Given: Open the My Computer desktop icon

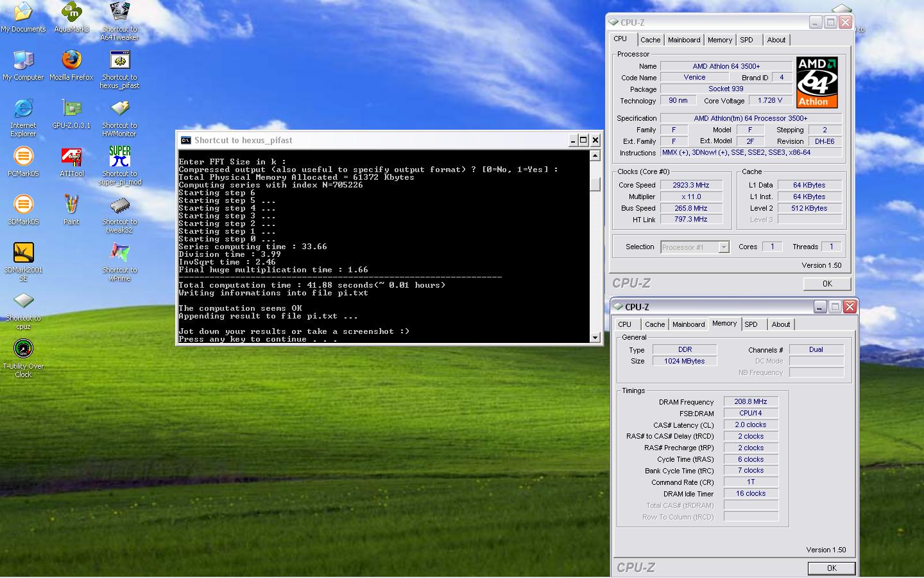Looking at the screenshot, I should click(23, 66).
